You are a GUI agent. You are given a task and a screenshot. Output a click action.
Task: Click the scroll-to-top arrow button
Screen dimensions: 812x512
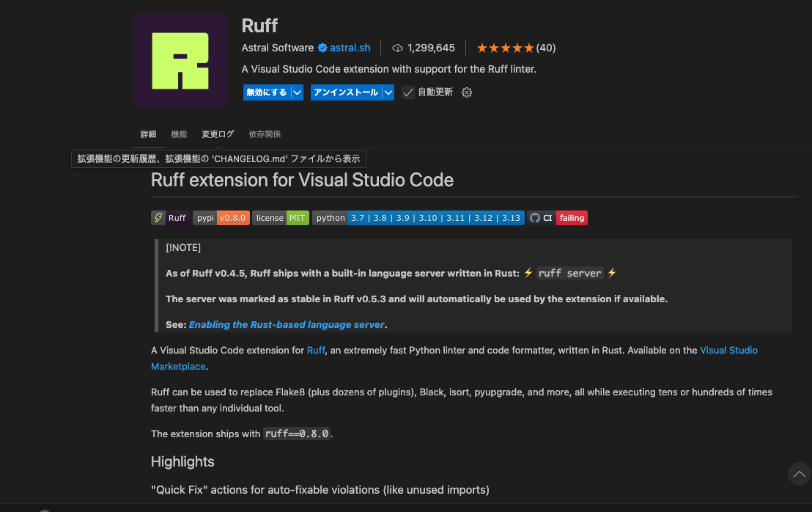point(799,474)
